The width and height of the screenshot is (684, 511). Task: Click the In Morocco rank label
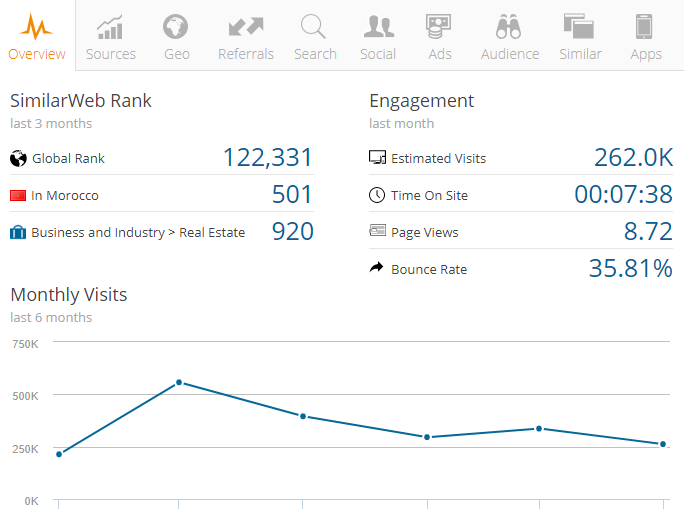coord(65,196)
